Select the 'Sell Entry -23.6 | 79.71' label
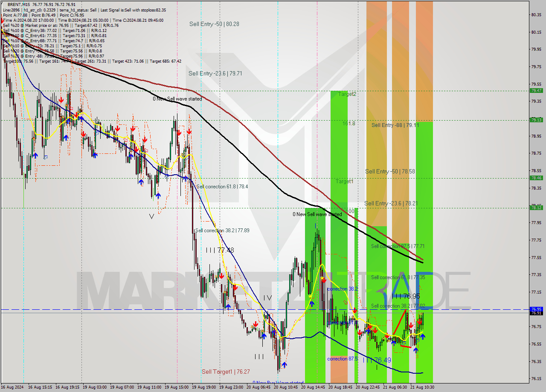546x392 pixels. point(215,73)
